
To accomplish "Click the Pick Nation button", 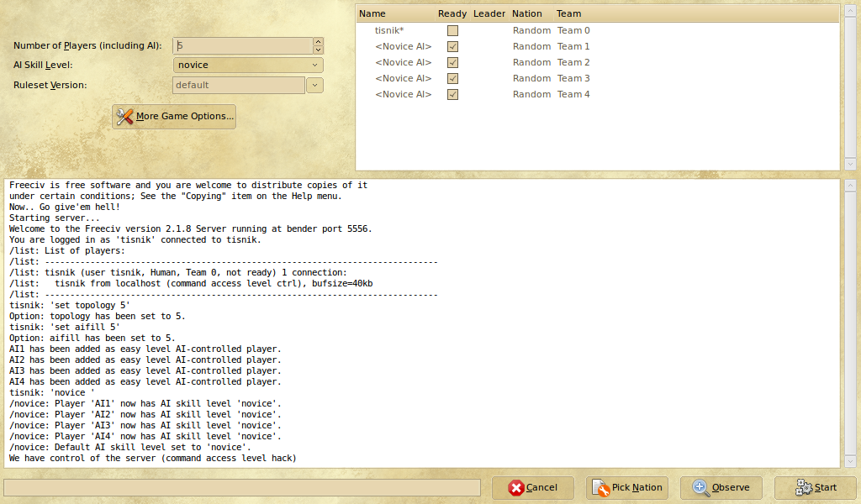I will [627, 487].
